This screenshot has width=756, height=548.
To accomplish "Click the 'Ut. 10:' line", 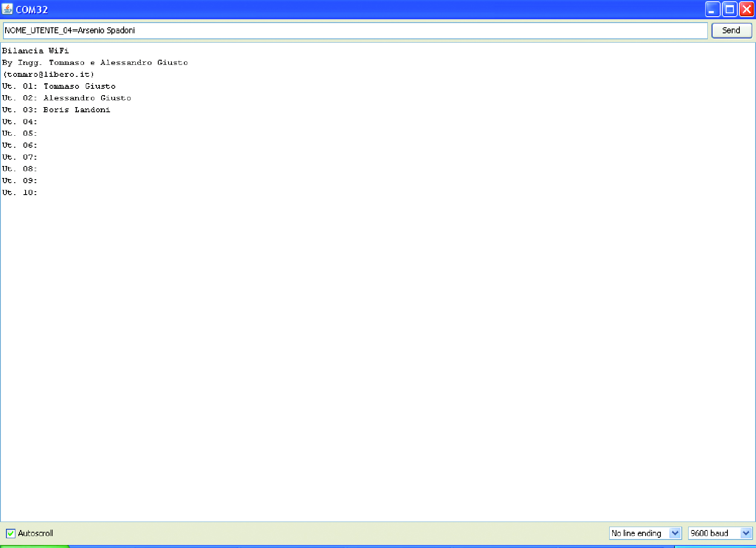I will 20,193.
